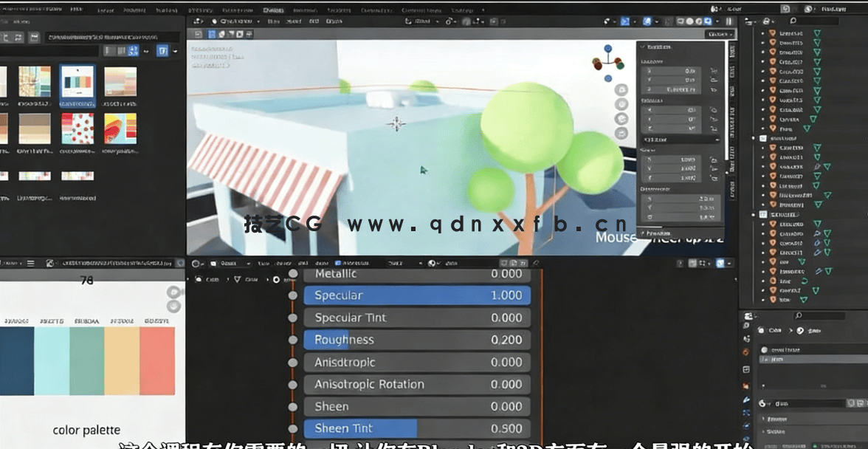Click the search magnifier in the Outliner
Viewport: 868px width, 449px height.
[x=793, y=21]
